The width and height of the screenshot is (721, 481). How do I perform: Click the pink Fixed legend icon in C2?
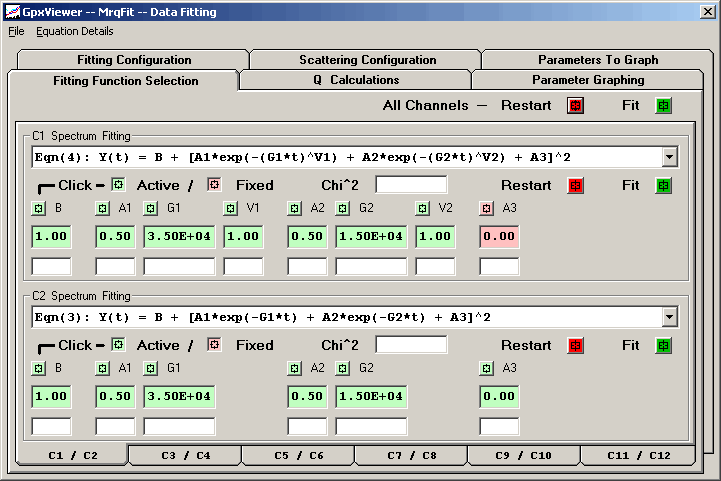click(214, 344)
